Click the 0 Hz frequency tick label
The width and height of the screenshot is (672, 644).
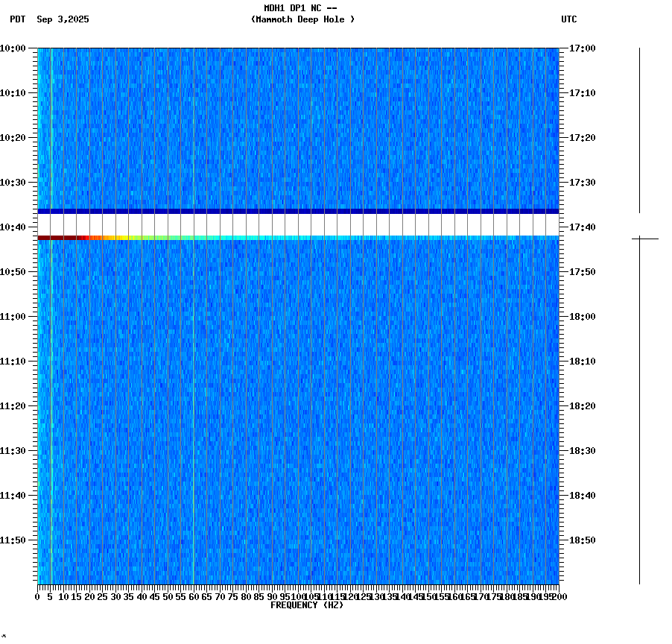coord(35,596)
